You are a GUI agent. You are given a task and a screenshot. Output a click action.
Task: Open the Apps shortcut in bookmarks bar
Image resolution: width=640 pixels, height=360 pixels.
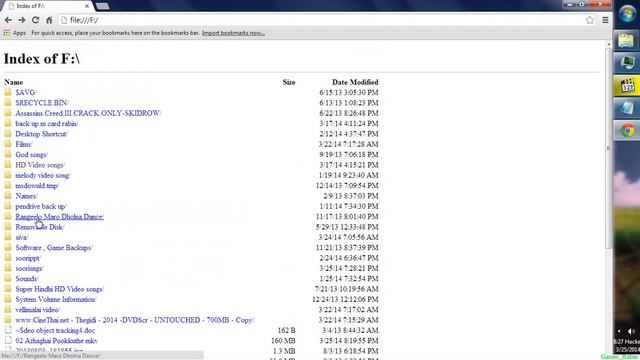click(15, 33)
